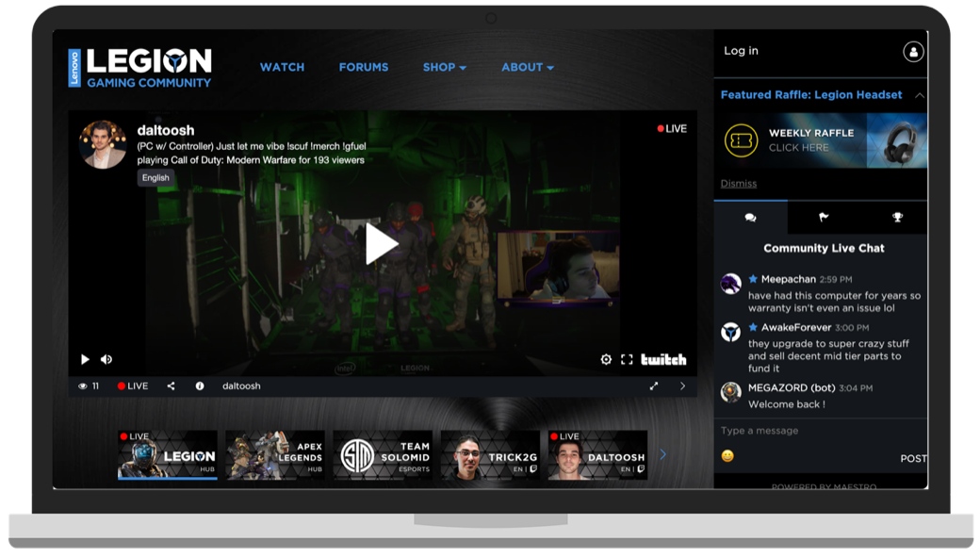980x557 pixels.
Task: Open video settings with the gear icon
Action: pyautogui.click(x=606, y=359)
